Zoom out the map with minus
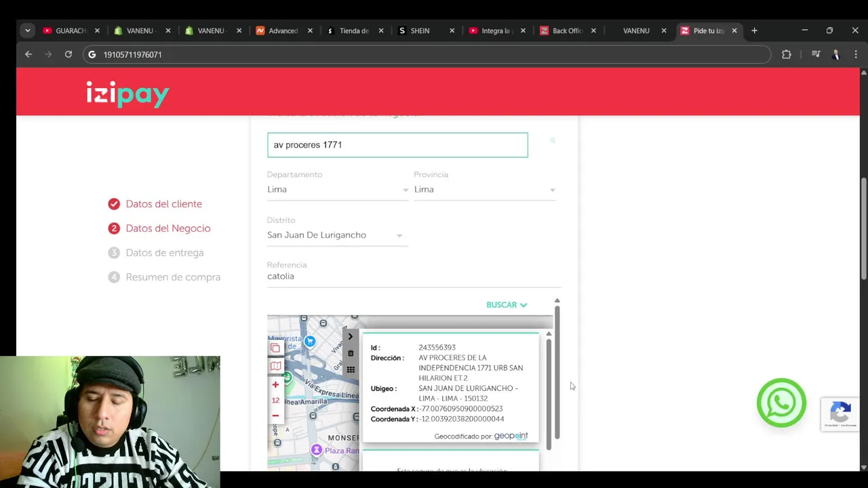This screenshot has width=868, height=488. point(275,415)
